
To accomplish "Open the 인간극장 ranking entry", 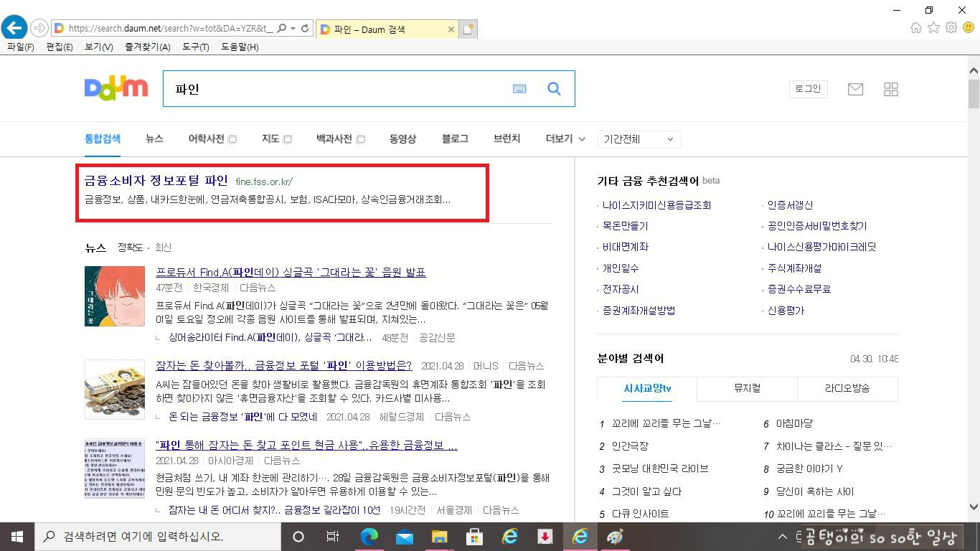I will point(630,446).
